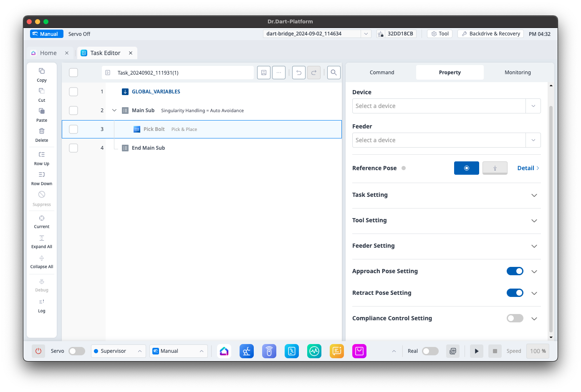Move the selected row up with Row Up
This screenshot has height=392, width=581.
click(x=42, y=155)
